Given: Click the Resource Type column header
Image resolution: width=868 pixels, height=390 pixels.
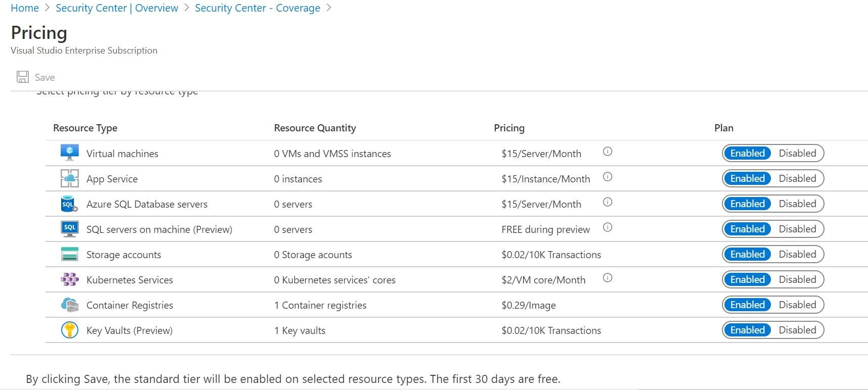Looking at the screenshot, I should coord(85,128).
